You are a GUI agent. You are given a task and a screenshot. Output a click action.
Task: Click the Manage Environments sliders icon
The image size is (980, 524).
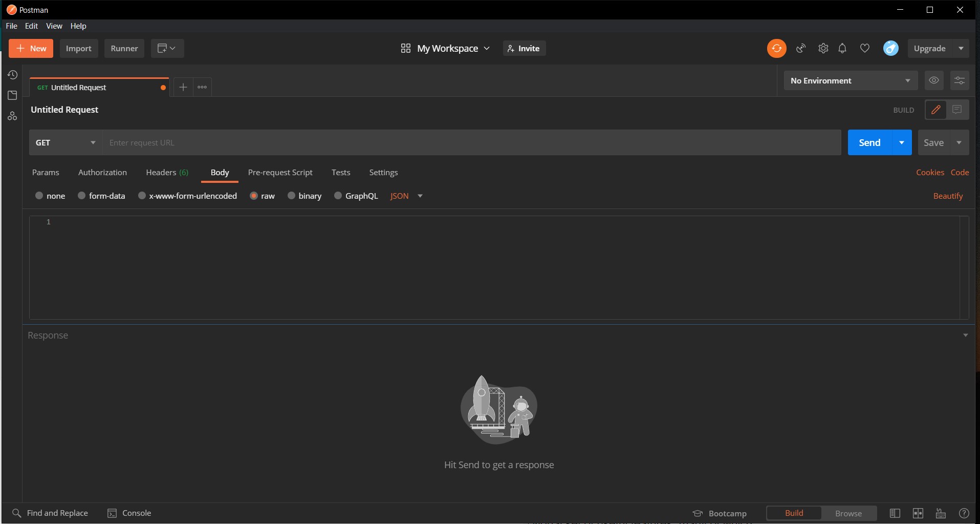point(960,80)
